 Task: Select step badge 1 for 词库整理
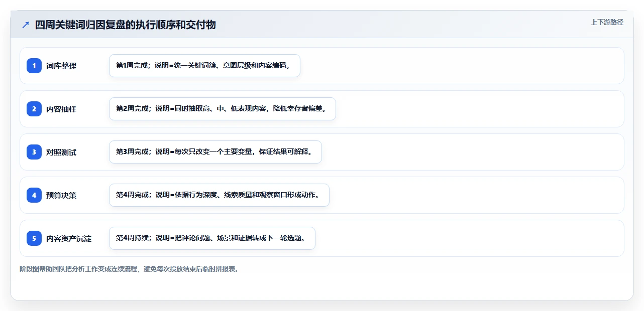click(x=34, y=66)
